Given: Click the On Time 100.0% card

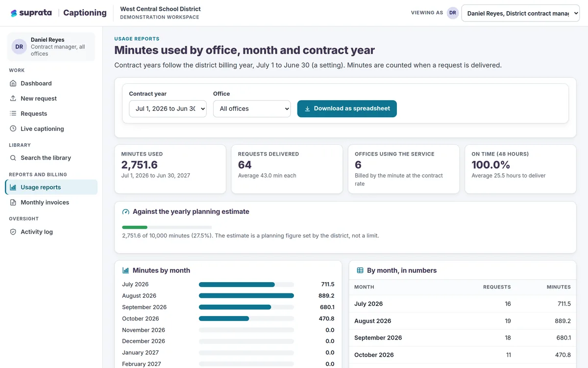Looking at the screenshot, I should (520, 169).
